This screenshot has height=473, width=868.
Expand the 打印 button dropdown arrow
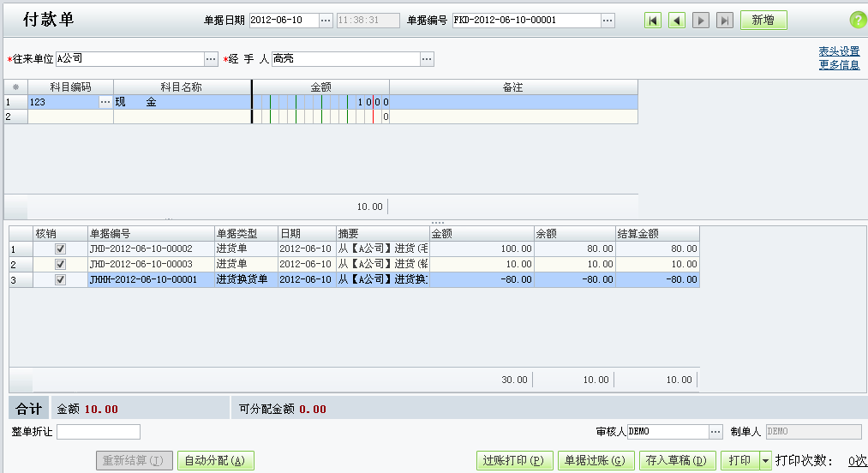(765, 460)
